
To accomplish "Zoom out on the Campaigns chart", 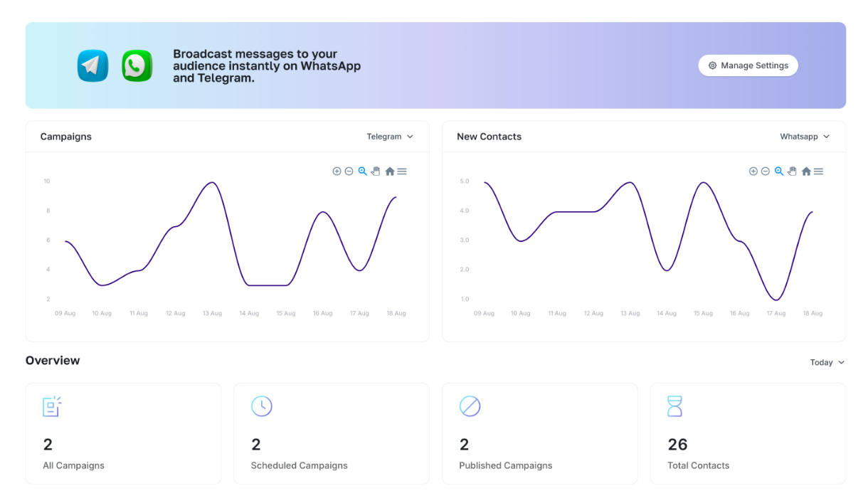I will [x=349, y=171].
